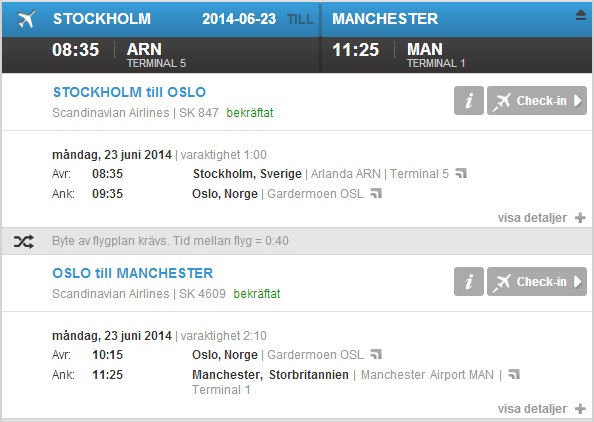594x422 pixels.
Task: Click the 2014-06-23 date in header
Action: [239, 19]
